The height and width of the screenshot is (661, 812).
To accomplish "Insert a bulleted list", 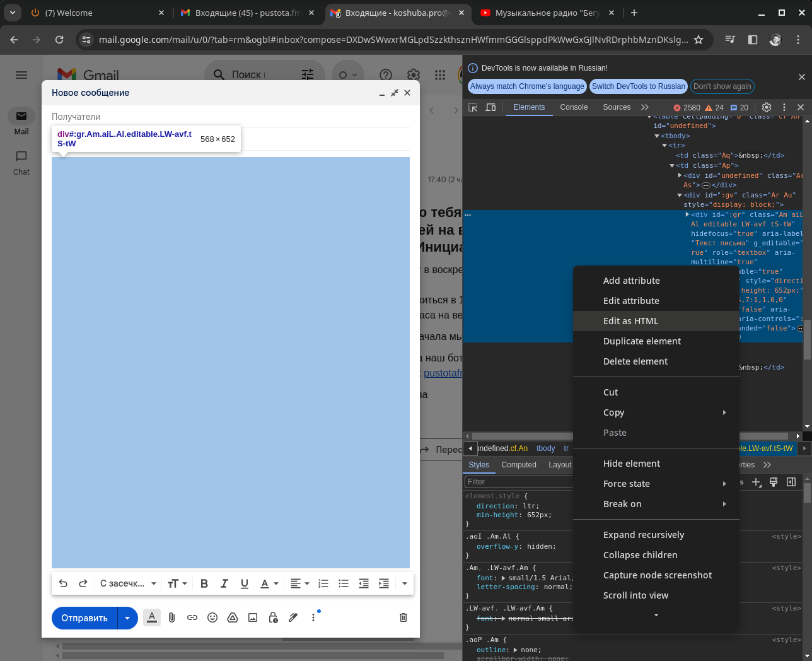I will click(x=344, y=583).
